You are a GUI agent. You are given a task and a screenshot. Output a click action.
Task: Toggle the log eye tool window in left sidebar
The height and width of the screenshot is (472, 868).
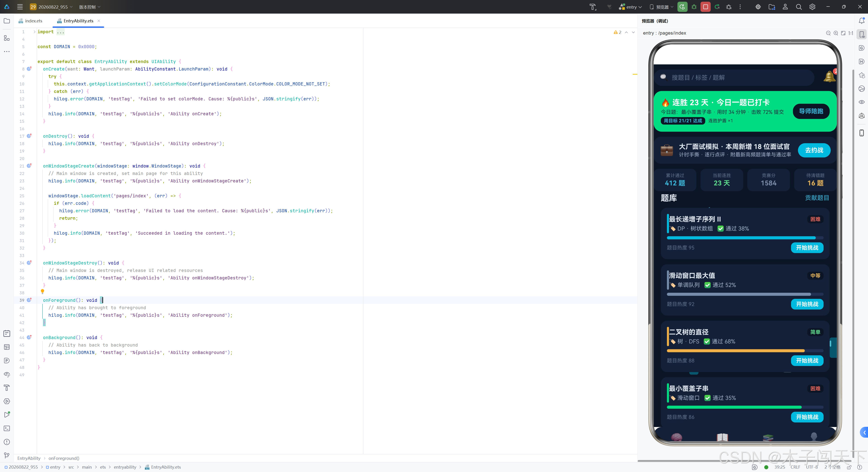(x=7, y=374)
